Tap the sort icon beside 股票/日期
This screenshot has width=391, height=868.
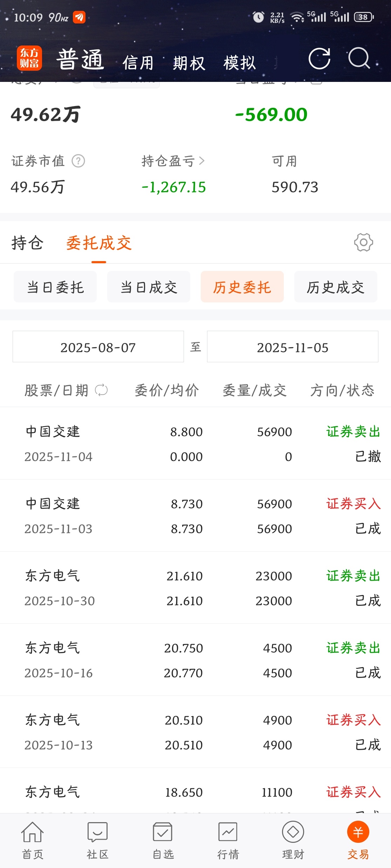(x=101, y=390)
